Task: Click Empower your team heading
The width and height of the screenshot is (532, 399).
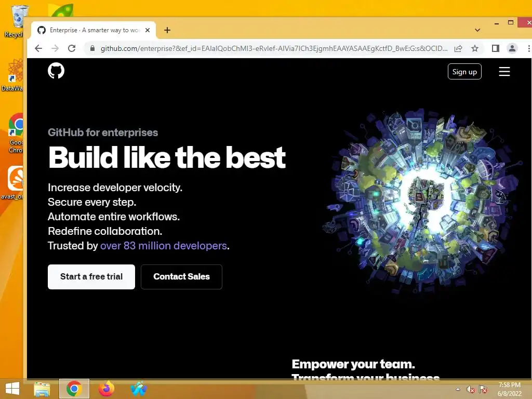Action: tap(353, 364)
